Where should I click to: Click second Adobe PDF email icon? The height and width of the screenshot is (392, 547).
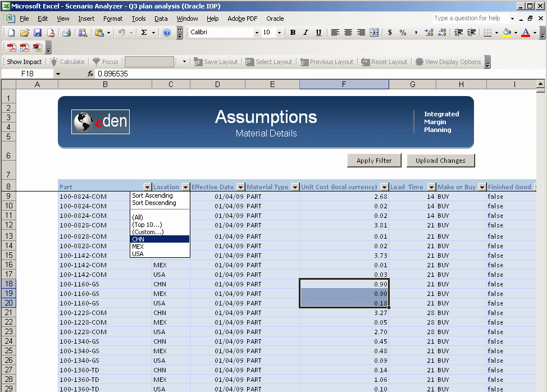pyautogui.click(x=24, y=47)
